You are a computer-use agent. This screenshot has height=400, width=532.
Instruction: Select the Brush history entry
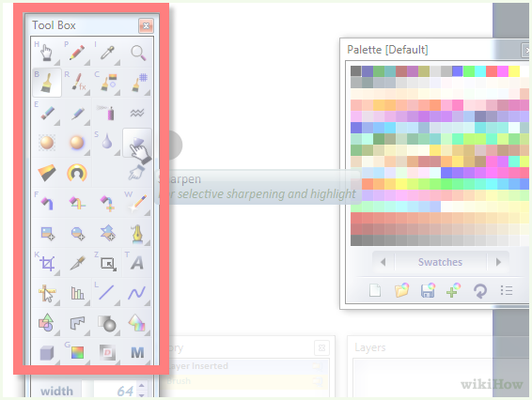(247, 381)
